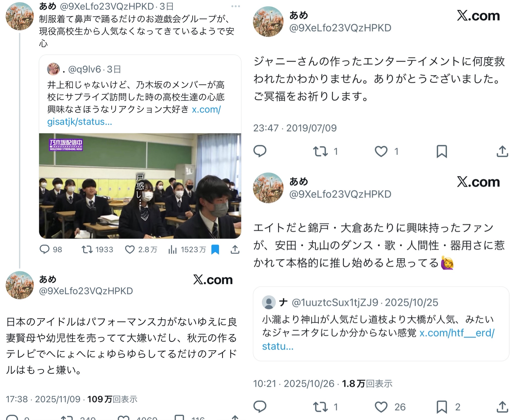
Task: Play the Nogizaka classroom video thumbnail
Action: pyautogui.click(x=140, y=186)
